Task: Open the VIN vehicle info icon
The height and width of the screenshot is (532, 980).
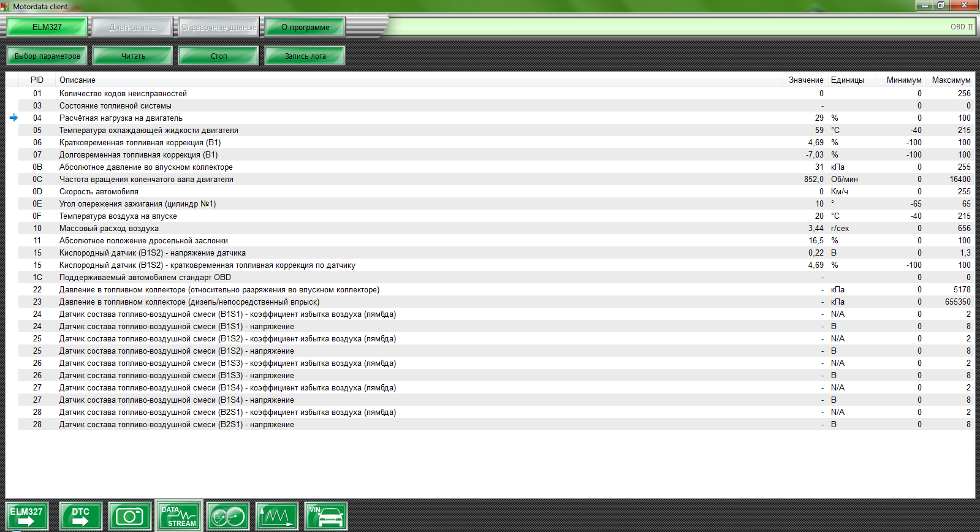Action: [326, 516]
